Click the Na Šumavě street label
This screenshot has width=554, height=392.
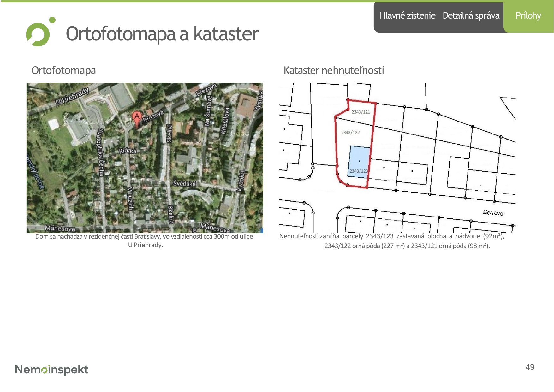[208, 110]
